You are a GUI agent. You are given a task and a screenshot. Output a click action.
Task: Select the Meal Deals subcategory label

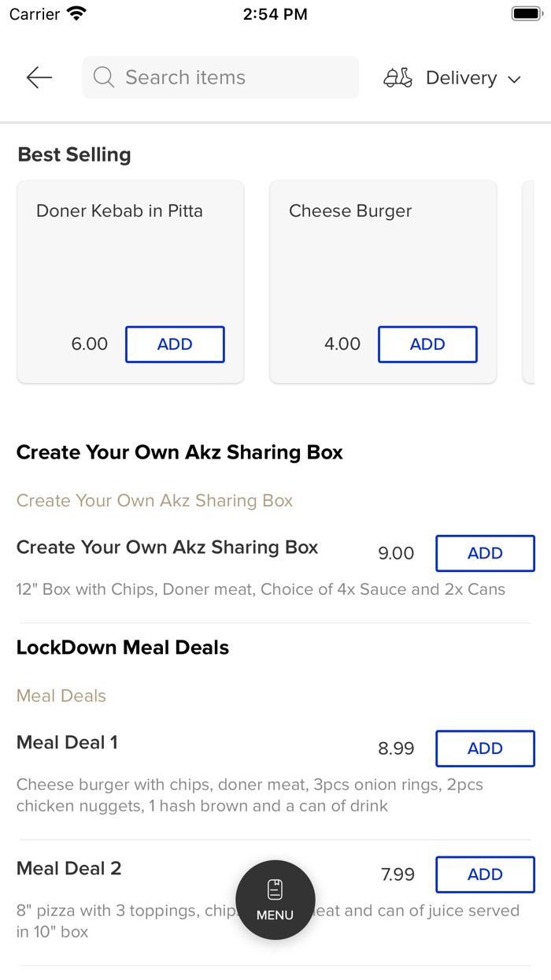click(x=61, y=696)
